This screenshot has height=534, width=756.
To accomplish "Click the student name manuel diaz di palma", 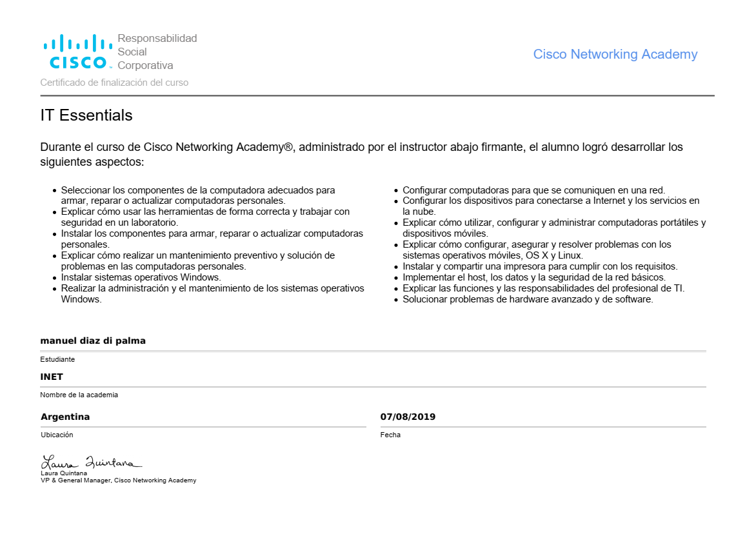I will click(x=93, y=341).
